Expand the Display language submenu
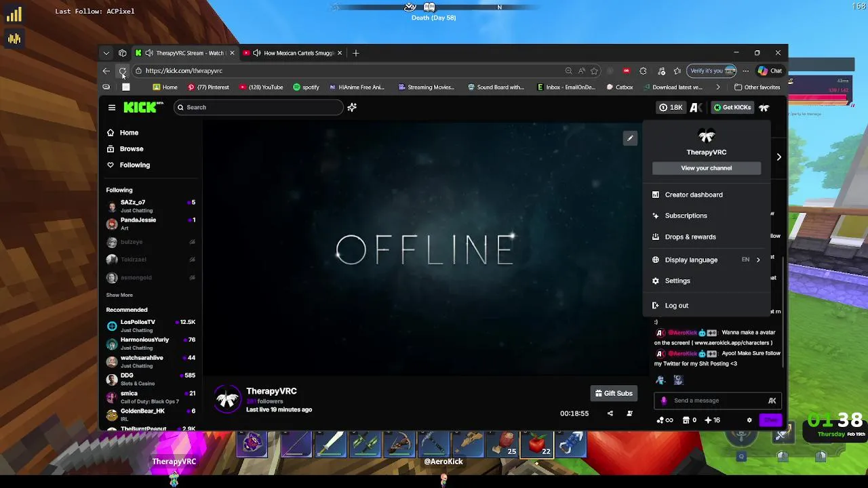 click(x=707, y=260)
